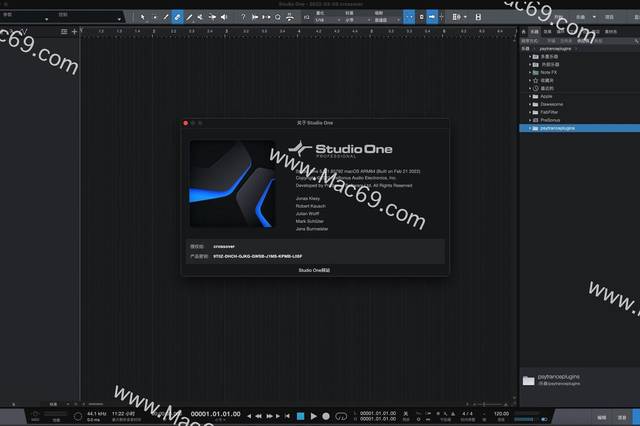The width and height of the screenshot is (640, 426).
Task: Select the psytranceplugins tree item
Action: (x=560, y=128)
